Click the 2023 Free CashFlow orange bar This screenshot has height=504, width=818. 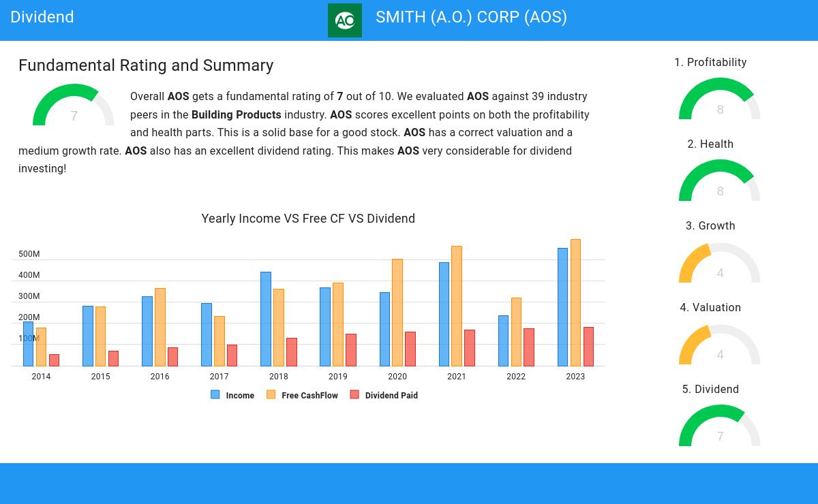tap(575, 303)
